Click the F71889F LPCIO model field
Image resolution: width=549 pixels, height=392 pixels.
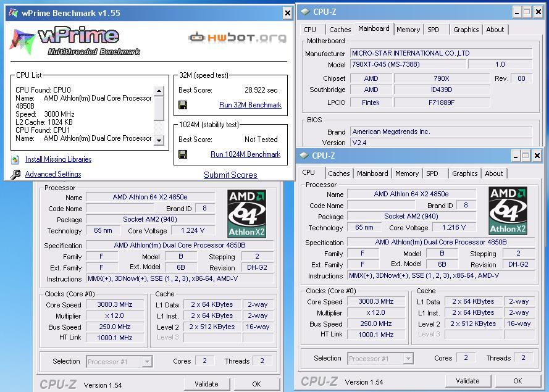tap(442, 102)
